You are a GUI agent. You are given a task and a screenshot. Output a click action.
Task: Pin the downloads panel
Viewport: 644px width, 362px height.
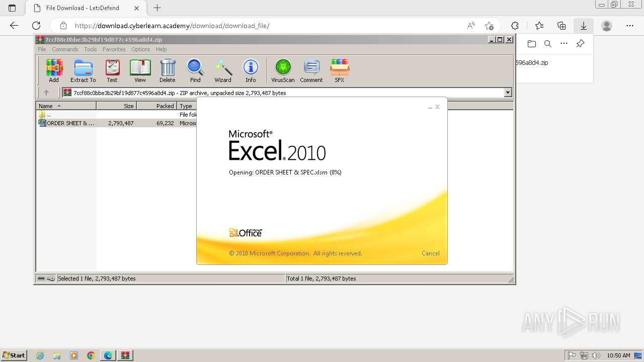coord(580,44)
